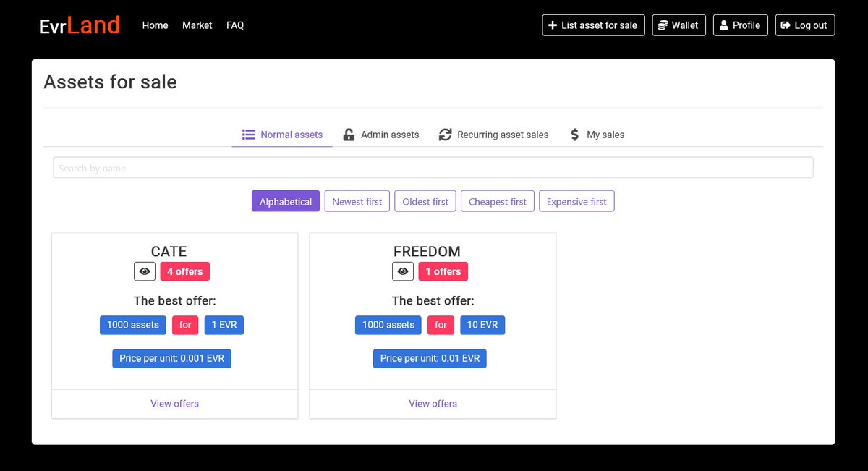Viewport: 868px width, 471px height.
Task: Click the 1 offers badge on FREEDOM
Action: click(x=443, y=271)
